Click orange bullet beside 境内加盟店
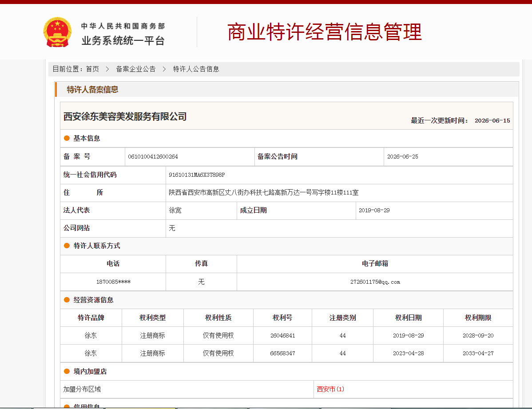 [67, 371]
